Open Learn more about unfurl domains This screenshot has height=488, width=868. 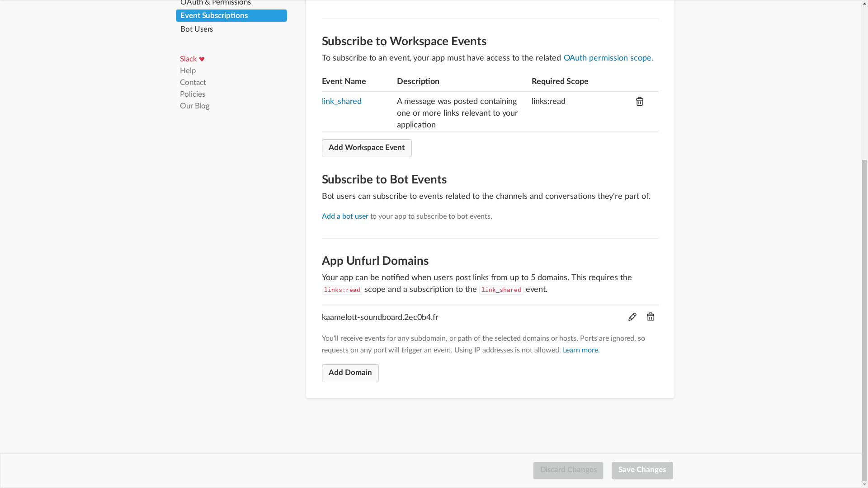click(x=581, y=350)
